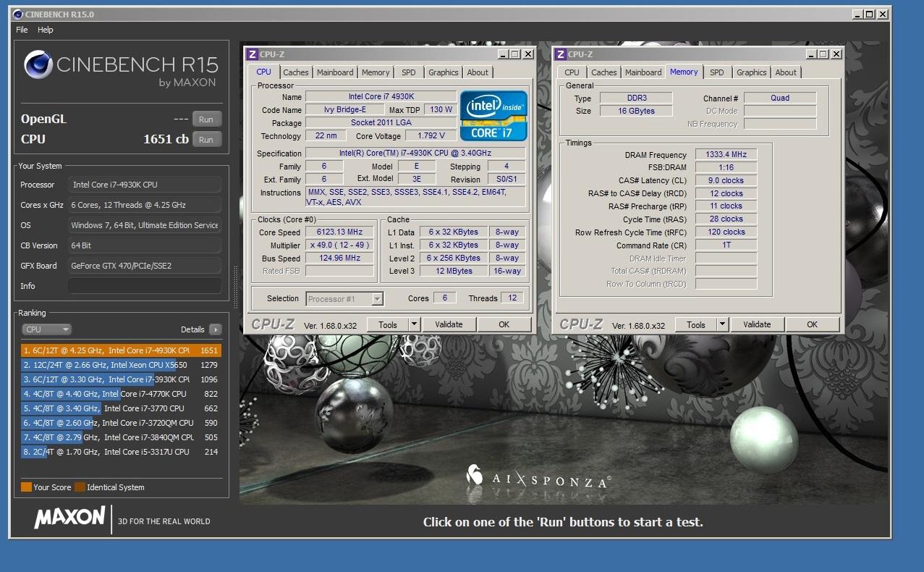Screen dimensions: 924x572
Task: Click the Core Speed value 6123.13 MHz
Action: [340, 232]
